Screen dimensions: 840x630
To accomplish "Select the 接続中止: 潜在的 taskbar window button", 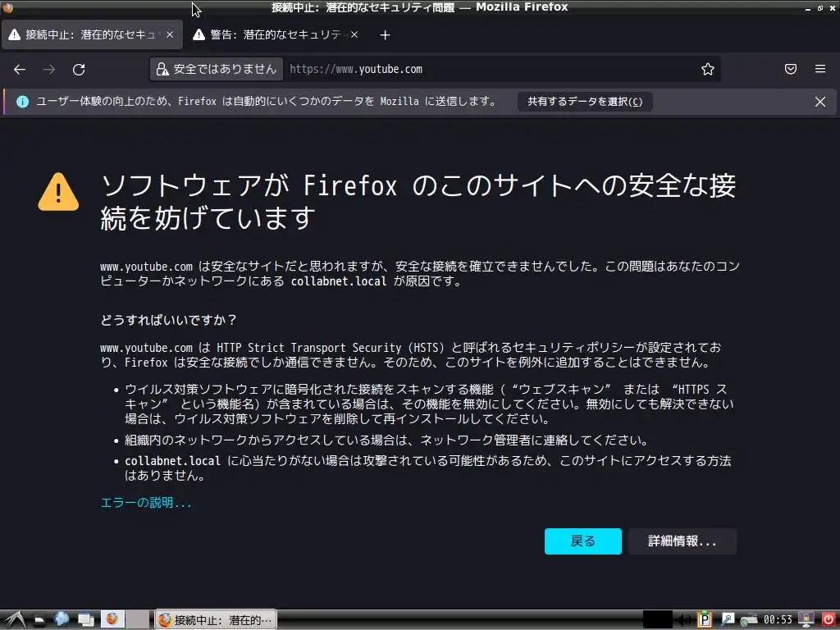I will 216,620.
